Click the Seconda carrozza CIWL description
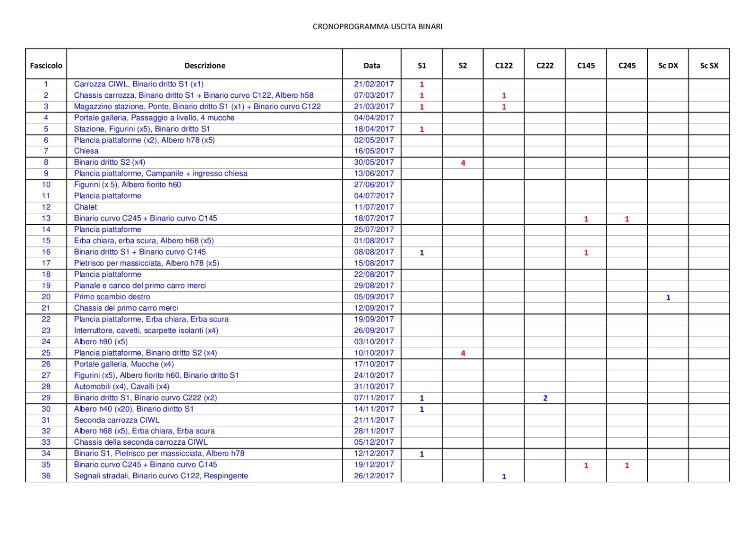Screen dimensions: 756x534 coord(117,420)
